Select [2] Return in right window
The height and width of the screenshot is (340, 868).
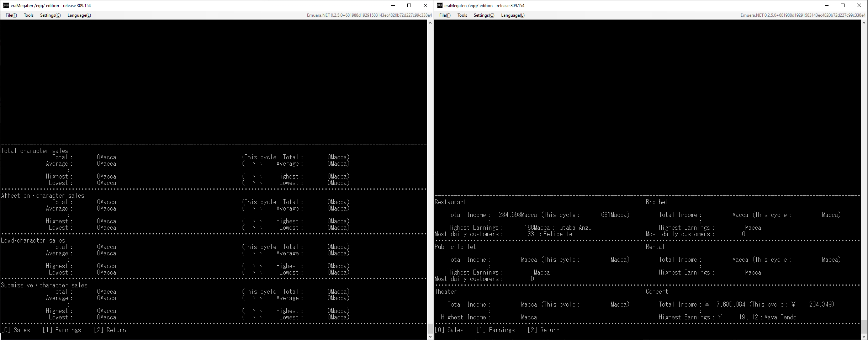pos(544,330)
